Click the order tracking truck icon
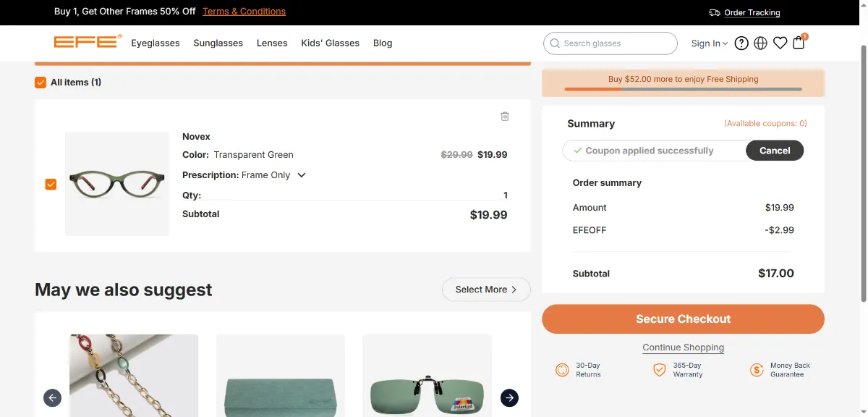868x417 pixels. [x=715, y=12]
